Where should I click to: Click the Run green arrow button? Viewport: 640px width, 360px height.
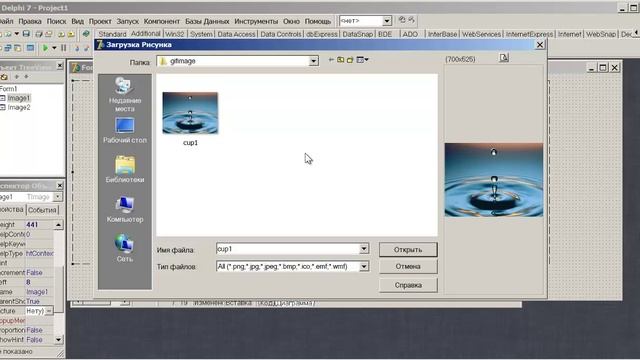pos(45,48)
